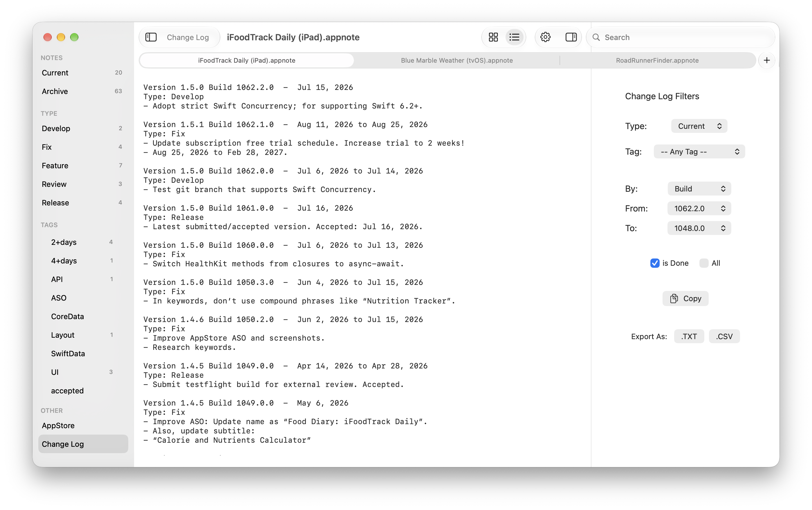
Task: Select the 4+days tag
Action: (x=83, y=261)
